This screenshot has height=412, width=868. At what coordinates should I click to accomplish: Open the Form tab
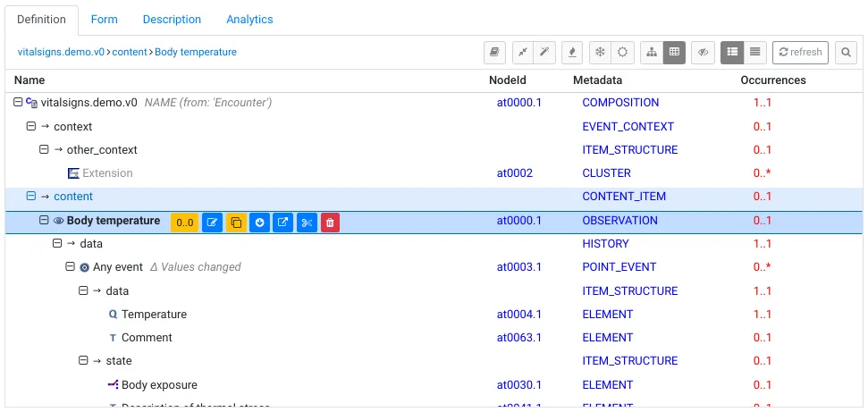pos(104,19)
